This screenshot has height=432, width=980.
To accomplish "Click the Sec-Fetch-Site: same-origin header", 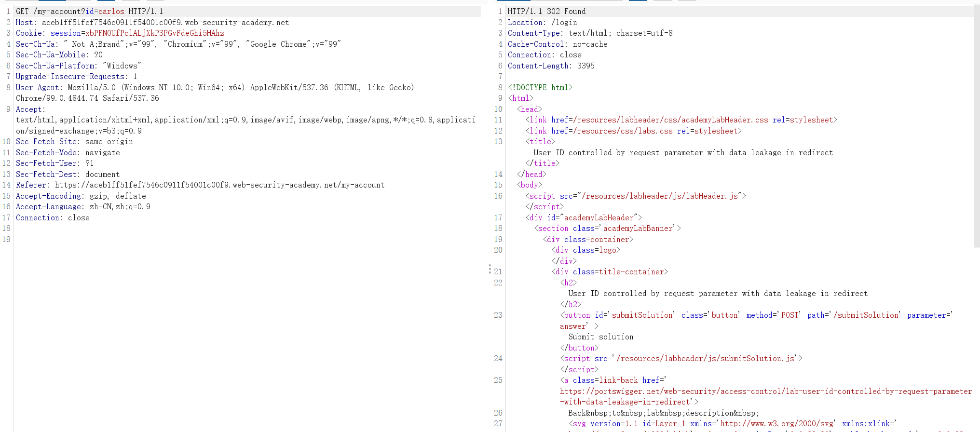I will [74, 141].
